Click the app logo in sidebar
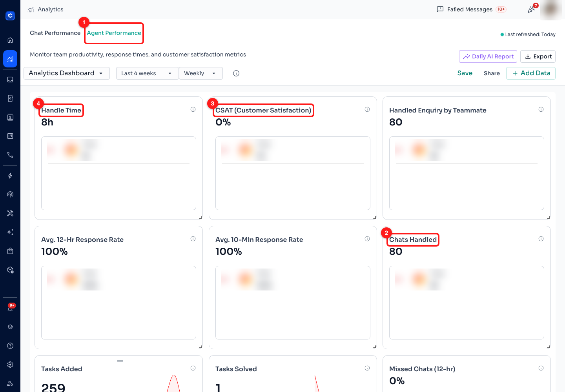565x392 pixels. coord(10,16)
